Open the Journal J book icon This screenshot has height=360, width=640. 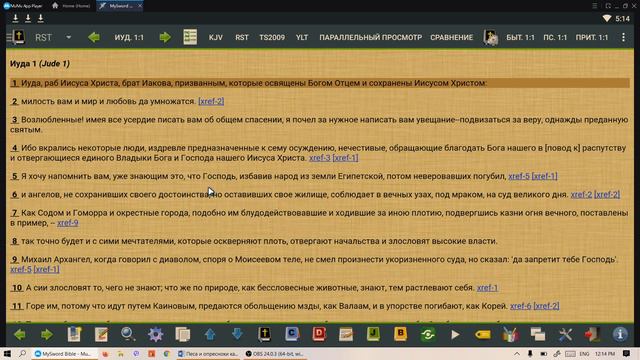point(373,334)
